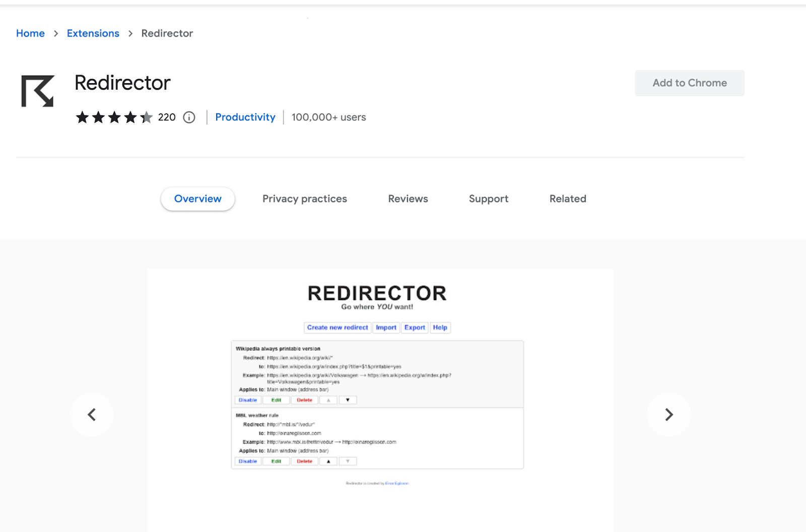Click Delete under Wikedia printable version rule
This screenshot has height=532, width=806.
pyautogui.click(x=304, y=400)
